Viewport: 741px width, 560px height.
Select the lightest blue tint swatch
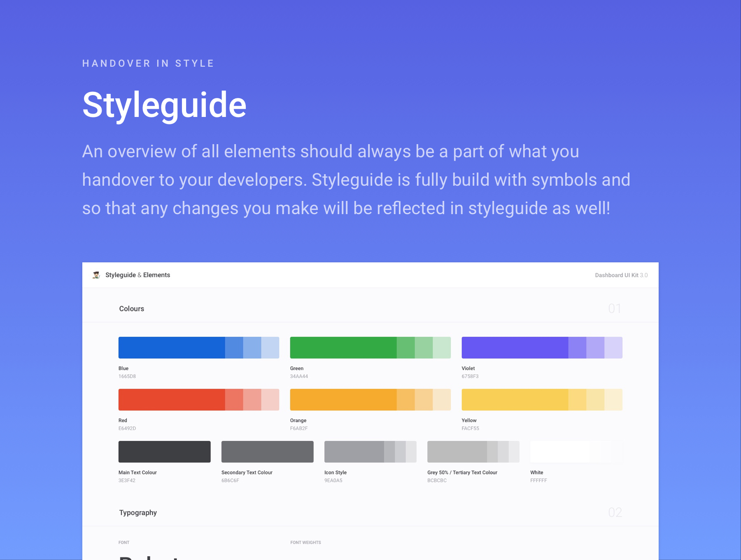[270, 348]
